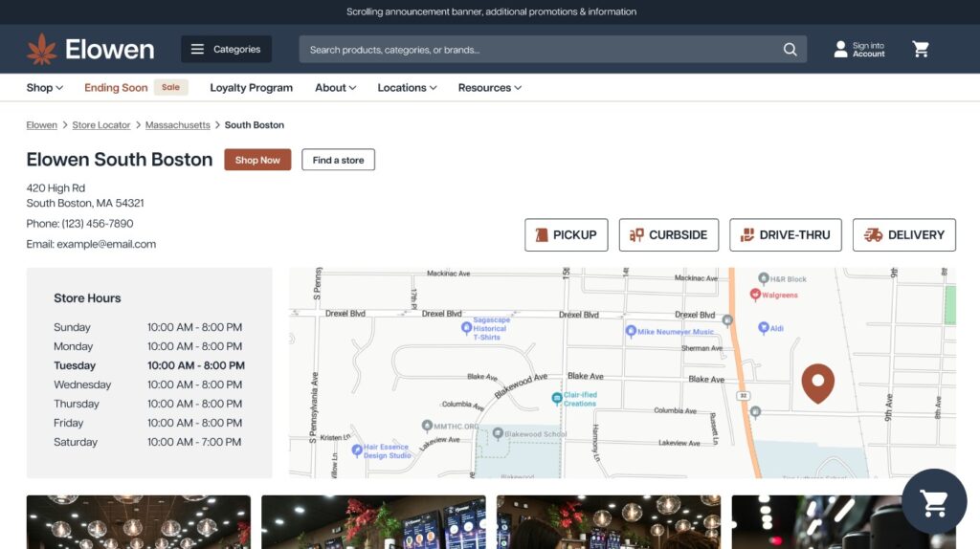This screenshot has width=980, height=549.
Task: Click the Store Hours heading
Action: pyautogui.click(x=87, y=298)
